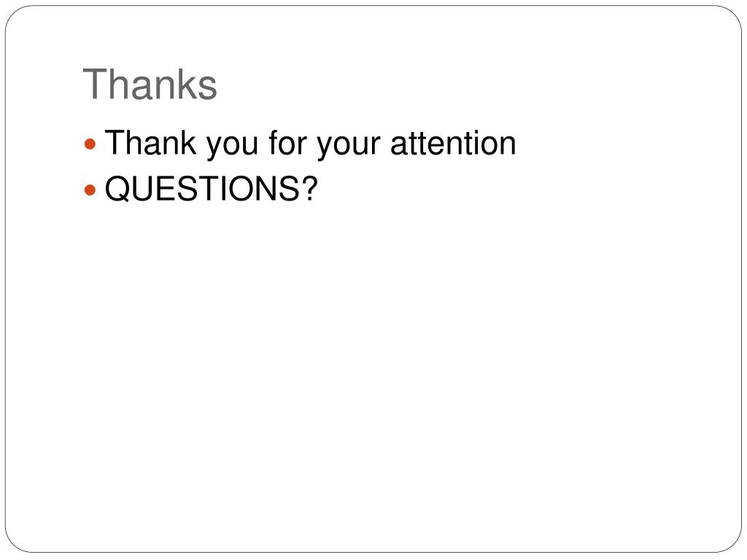Click the question mark after "QUESTIONS"
This screenshot has width=747, height=560.
click(x=309, y=188)
